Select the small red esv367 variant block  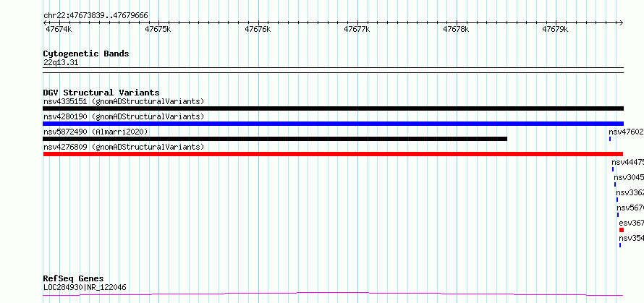pos(622,230)
